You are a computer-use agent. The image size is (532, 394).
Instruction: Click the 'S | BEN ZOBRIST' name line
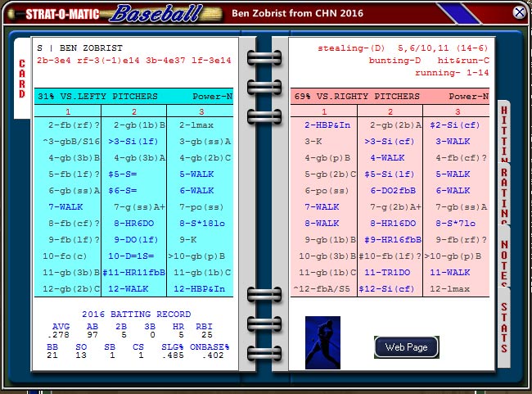pyautogui.click(x=79, y=48)
